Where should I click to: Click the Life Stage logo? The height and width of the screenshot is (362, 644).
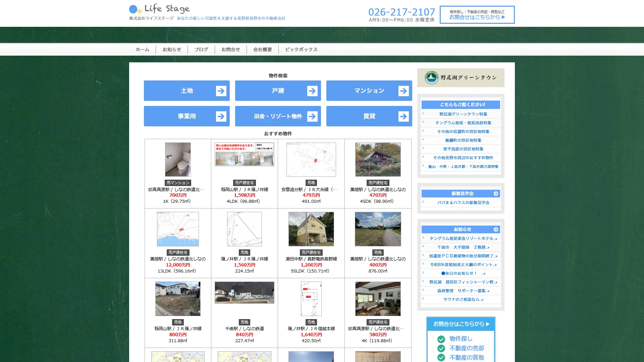coord(160,9)
